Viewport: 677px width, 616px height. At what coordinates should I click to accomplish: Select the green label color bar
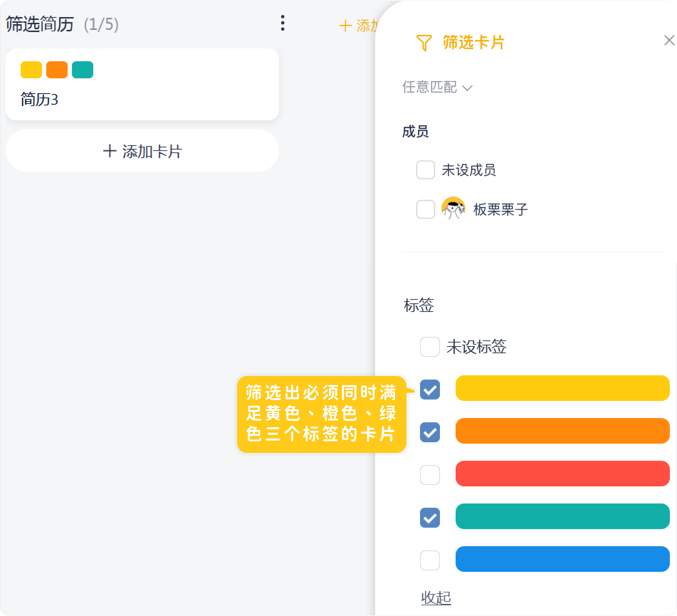point(562,516)
